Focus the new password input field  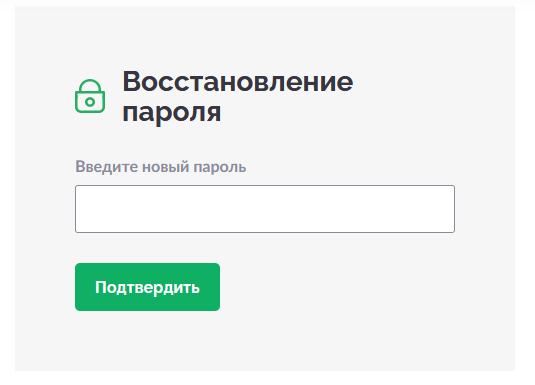click(265, 209)
